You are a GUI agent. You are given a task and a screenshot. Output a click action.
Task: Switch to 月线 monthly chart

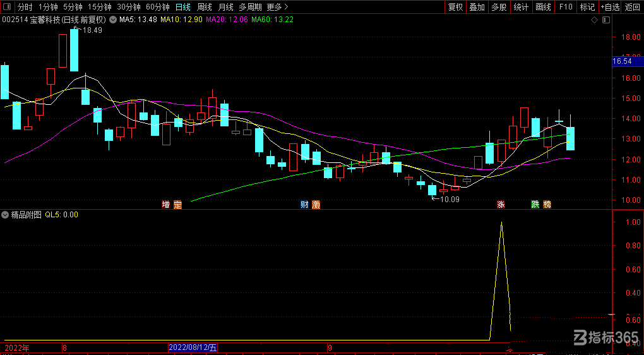click(x=225, y=7)
